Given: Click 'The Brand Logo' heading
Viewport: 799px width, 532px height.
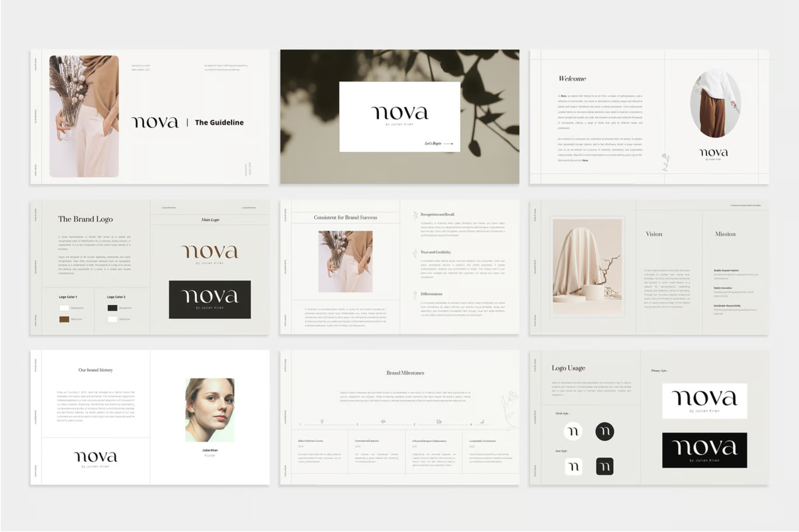Looking at the screenshot, I should (85, 219).
